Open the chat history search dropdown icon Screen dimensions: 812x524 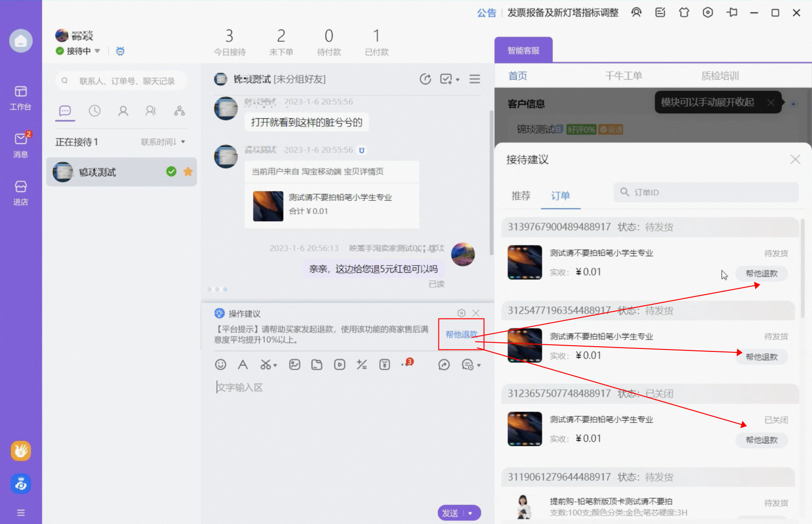point(471,365)
